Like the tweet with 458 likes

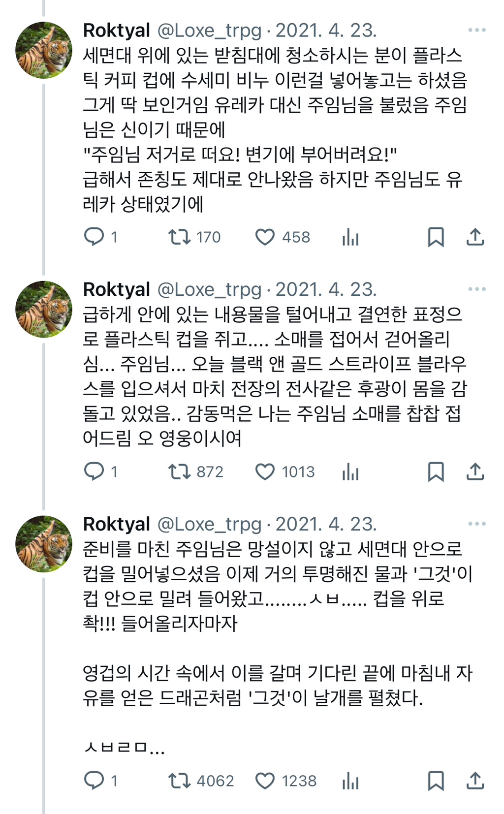click(x=265, y=237)
